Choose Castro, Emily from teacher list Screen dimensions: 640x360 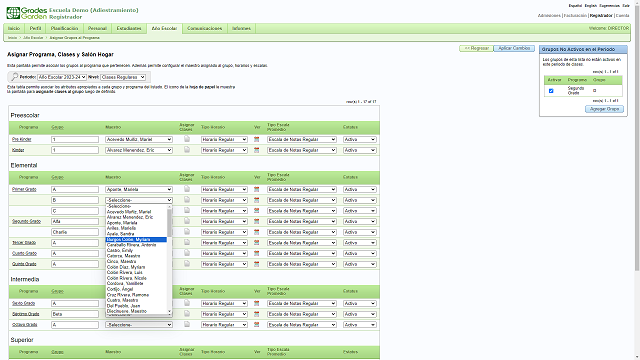[x=136, y=251]
